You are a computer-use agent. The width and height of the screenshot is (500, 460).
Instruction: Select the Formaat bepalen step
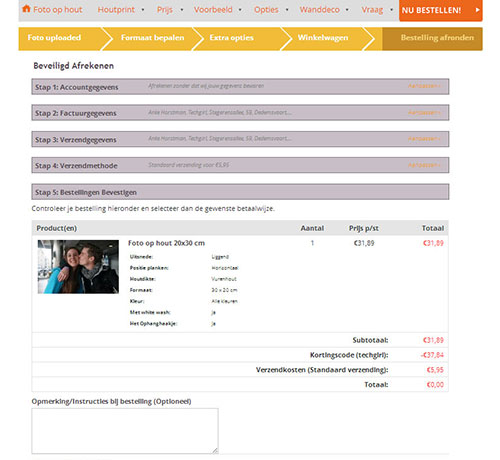(x=152, y=38)
